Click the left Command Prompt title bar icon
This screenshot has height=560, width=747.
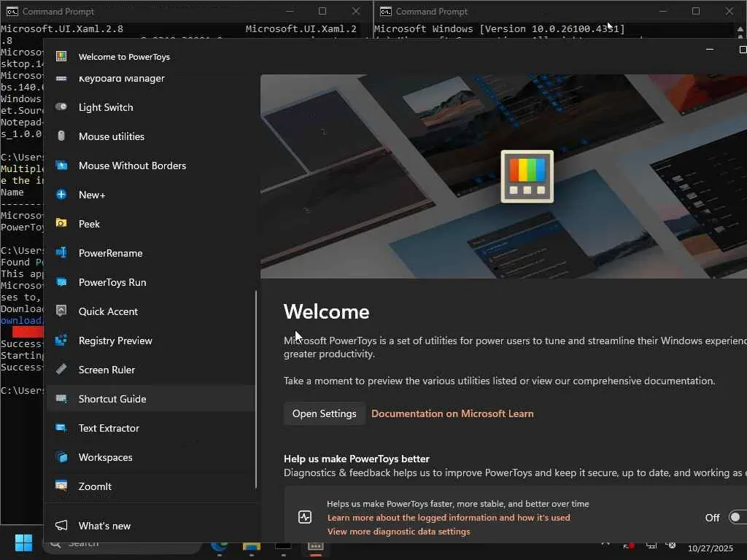12,12
